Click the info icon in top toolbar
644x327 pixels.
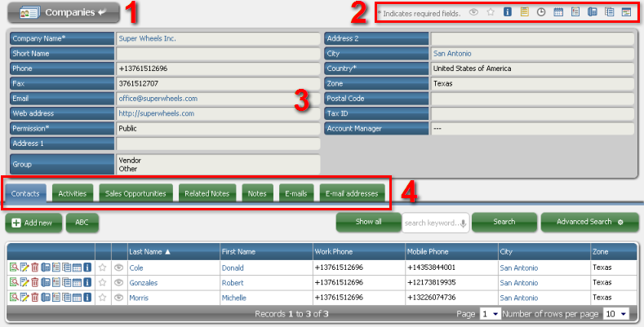tap(506, 12)
